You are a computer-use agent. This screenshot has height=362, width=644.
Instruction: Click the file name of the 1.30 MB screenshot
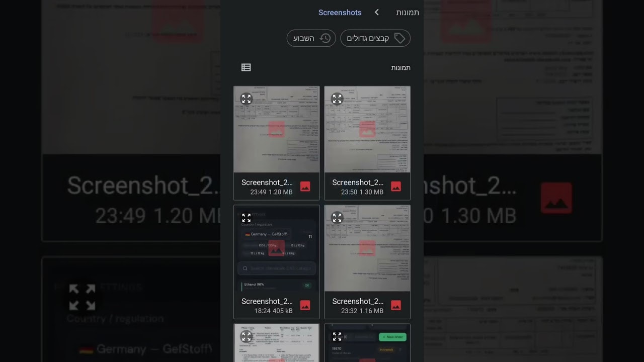pos(358,183)
